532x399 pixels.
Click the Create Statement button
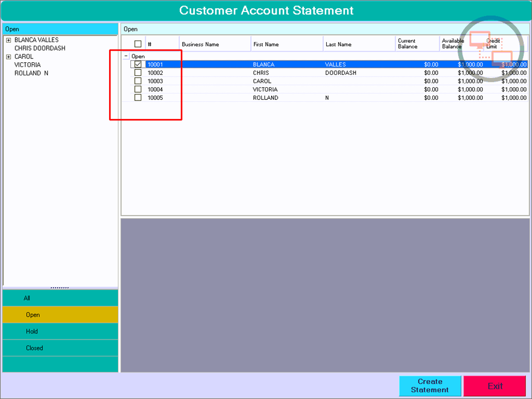tap(430, 386)
